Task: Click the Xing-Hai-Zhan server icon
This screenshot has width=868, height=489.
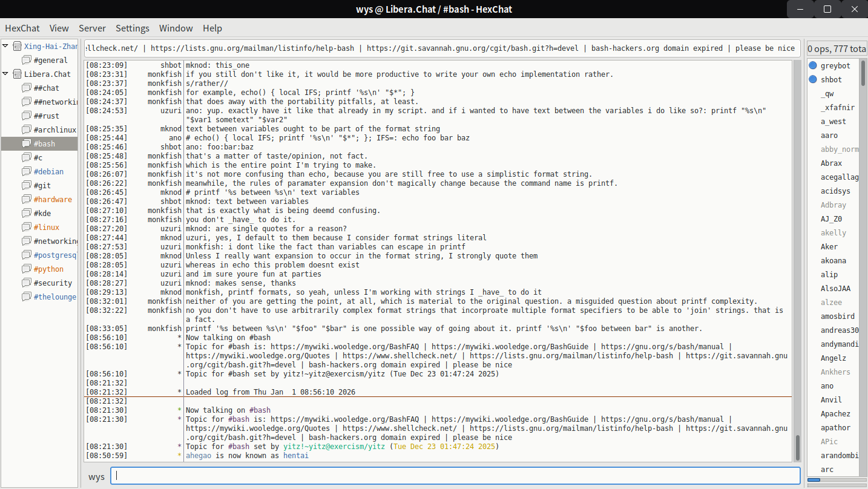Action: point(17,46)
